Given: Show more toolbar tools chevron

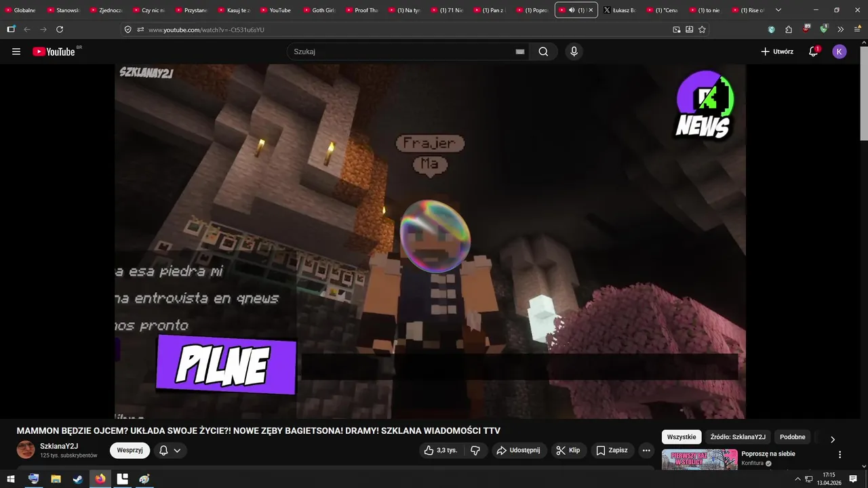Looking at the screenshot, I should click(x=840, y=30).
